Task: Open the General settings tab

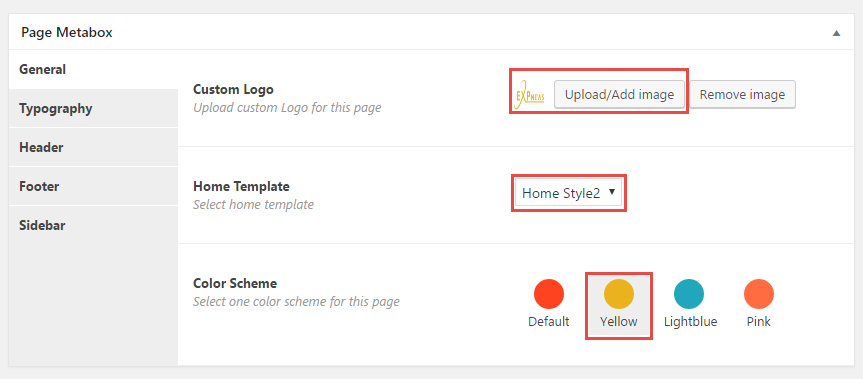Action: click(x=93, y=70)
